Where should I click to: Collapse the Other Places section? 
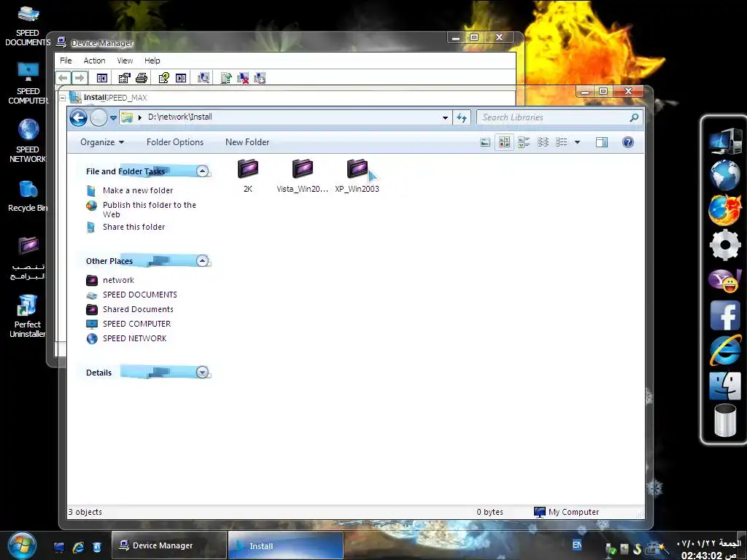click(x=203, y=260)
